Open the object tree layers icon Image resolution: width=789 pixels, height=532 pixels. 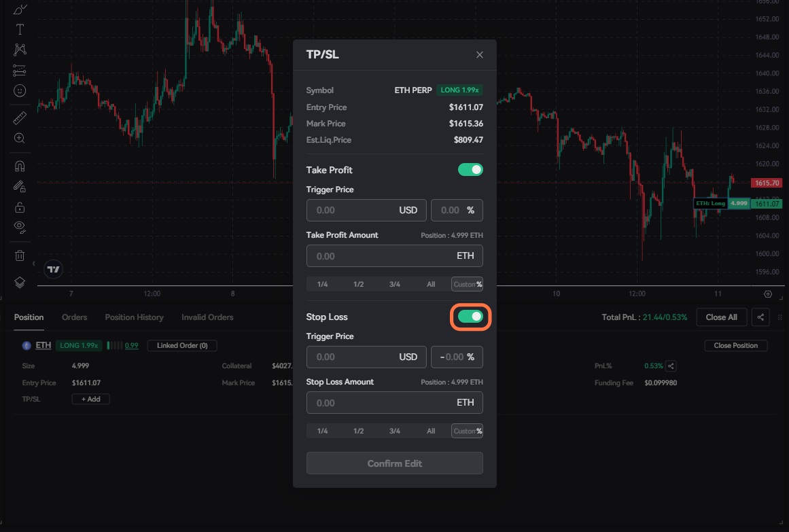pyautogui.click(x=20, y=283)
